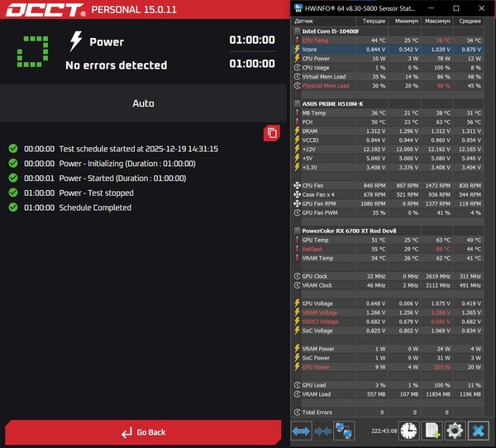Click the thermometer icon beside GPU Temp
Screen dimensions: 496x448
(x=297, y=241)
